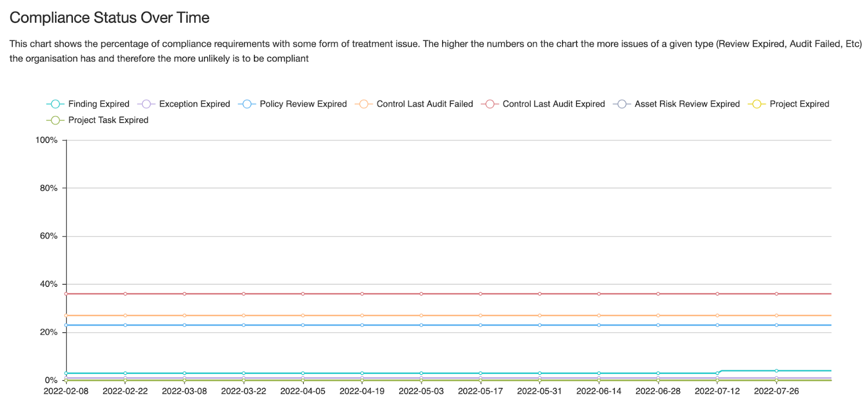Click the 2022-06-14 x-axis date label
Viewport: 868px width, 409px height.
pyautogui.click(x=598, y=391)
